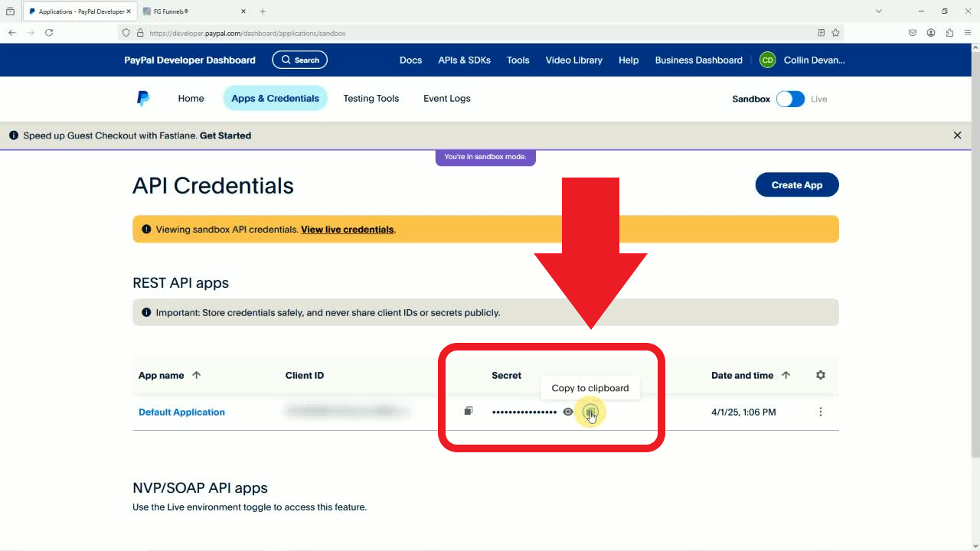The width and height of the screenshot is (980, 551).
Task: Click the Secret column header
Action: coord(506,375)
